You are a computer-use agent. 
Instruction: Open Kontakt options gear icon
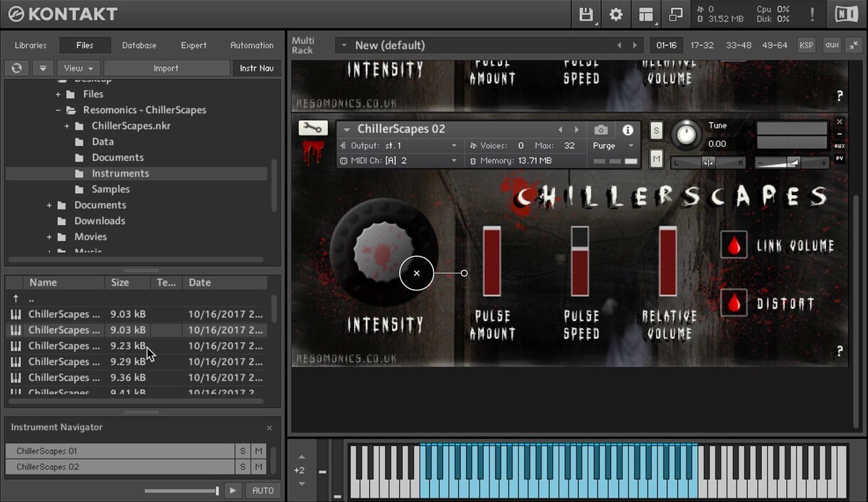tap(616, 14)
